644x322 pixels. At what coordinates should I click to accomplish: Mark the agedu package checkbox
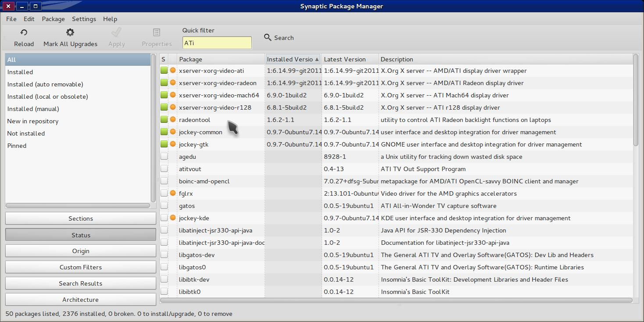[164, 157]
